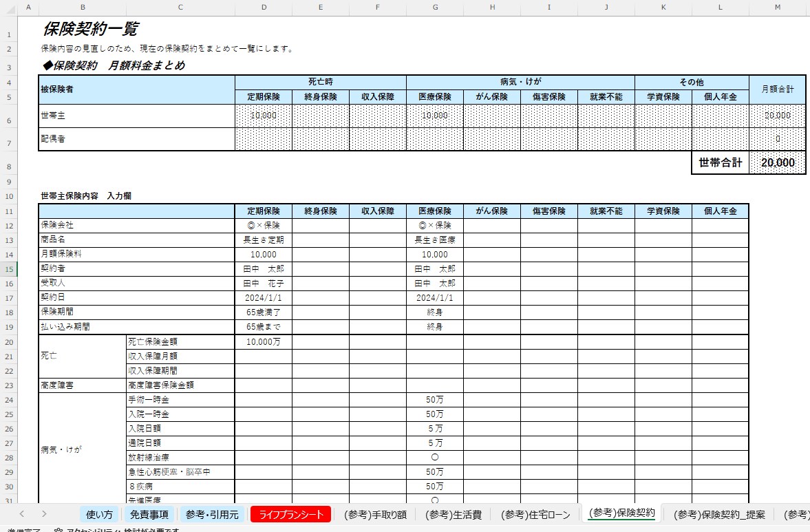The image size is (810, 532).
Task: Click 配偶者 row's monthly total 0
Action: (778, 139)
